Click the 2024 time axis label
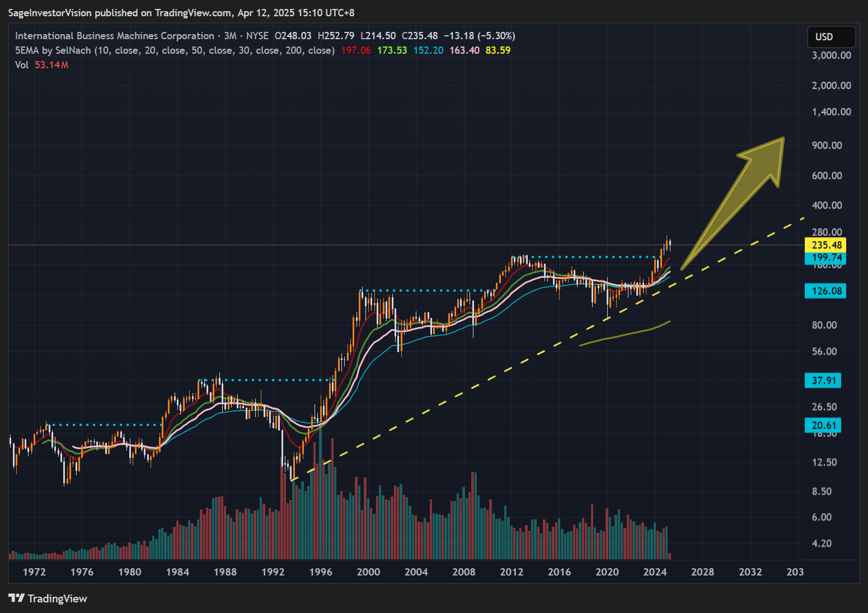Viewport: 868px width, 613px height. click(655, 572)
